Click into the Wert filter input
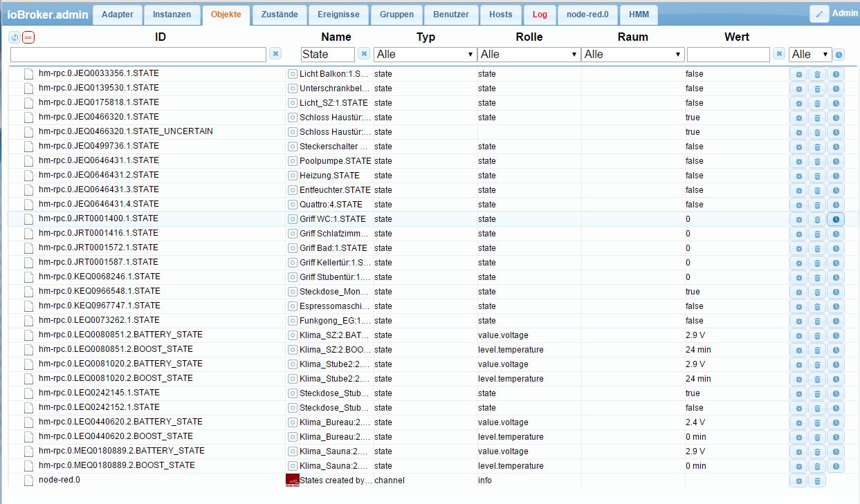 coord(729,54)
